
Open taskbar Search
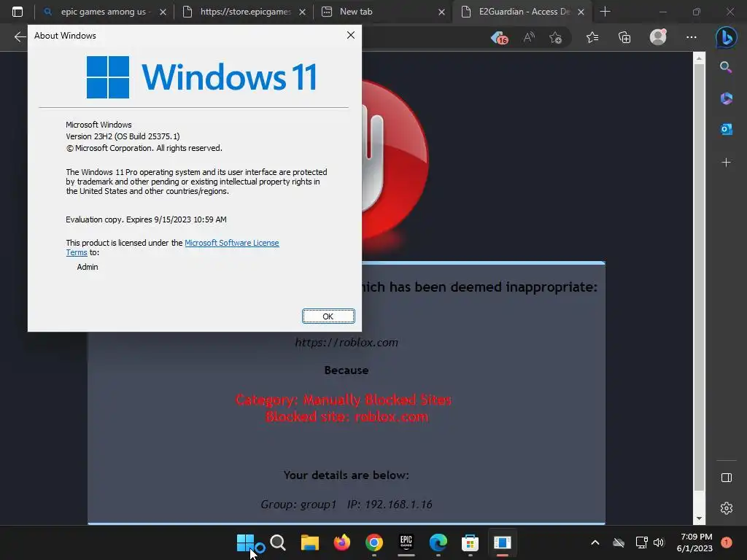click(x=278, y=542)
